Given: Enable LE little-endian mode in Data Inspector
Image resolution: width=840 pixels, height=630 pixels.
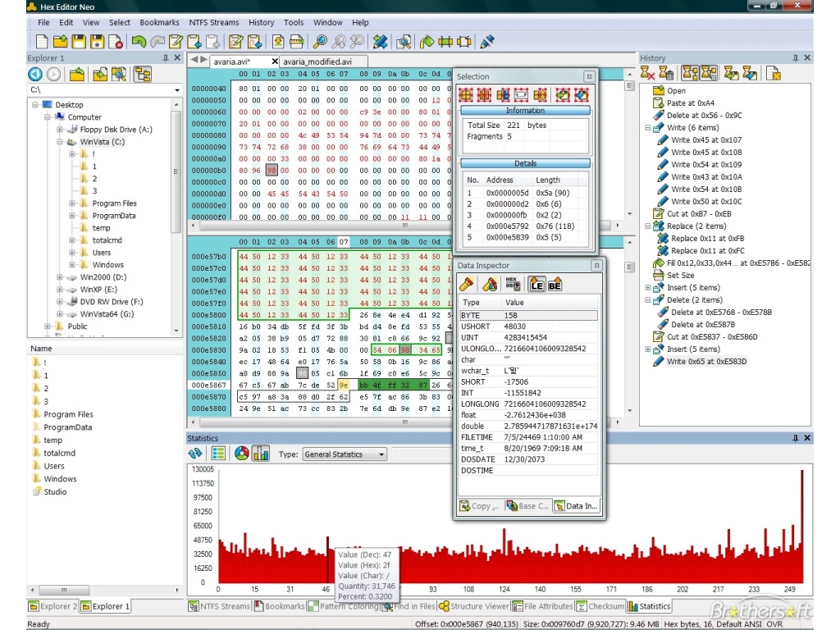Looking at the screenshot, I should (x=536, y=285).
